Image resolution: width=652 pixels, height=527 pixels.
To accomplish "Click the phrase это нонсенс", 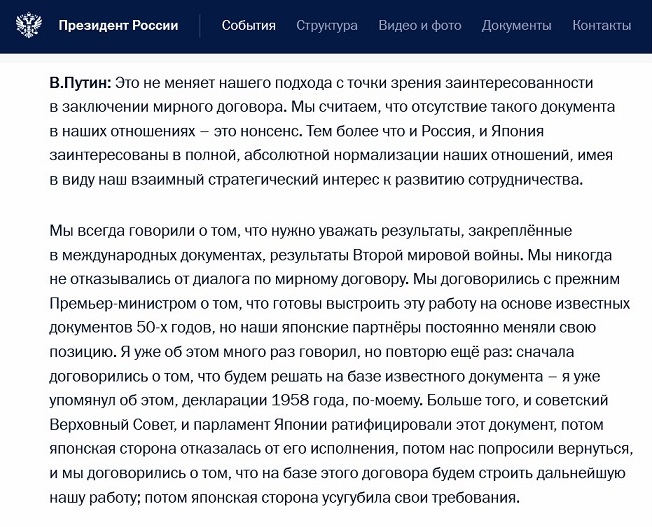I will pyautogui.click(x=257, y=131).
